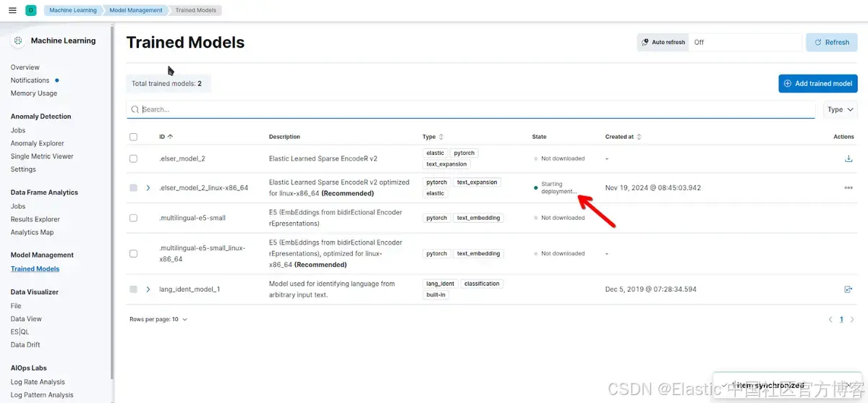Check the .elser_model_2 row checkbox
This screenshot has width=868, height=403.
tap(133, 158)
